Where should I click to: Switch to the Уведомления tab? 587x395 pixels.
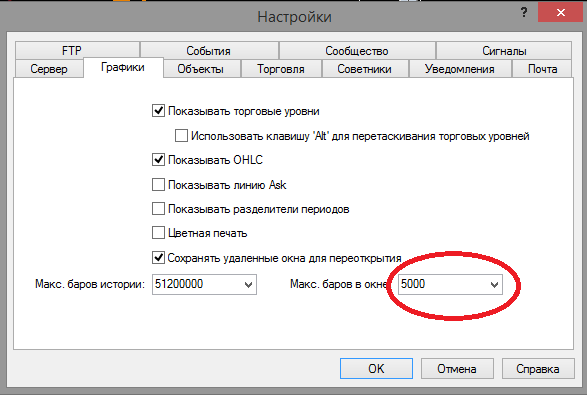click(460, 69)
